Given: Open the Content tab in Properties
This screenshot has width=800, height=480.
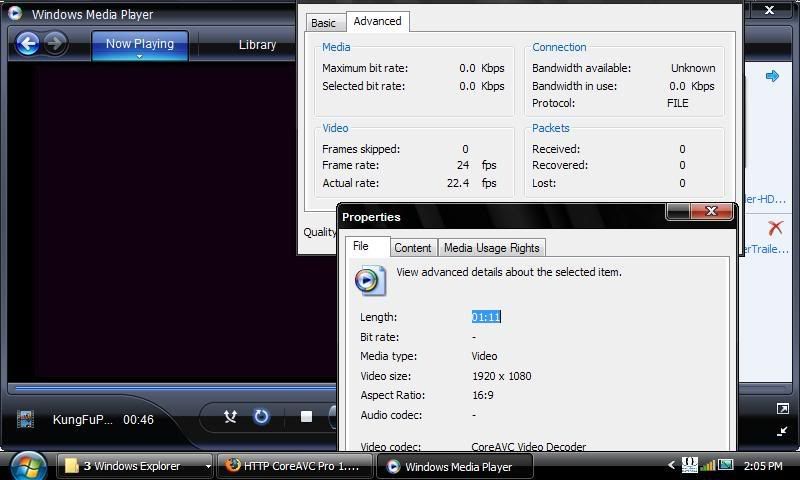Looking at the screenshot, I should [412, 248].
